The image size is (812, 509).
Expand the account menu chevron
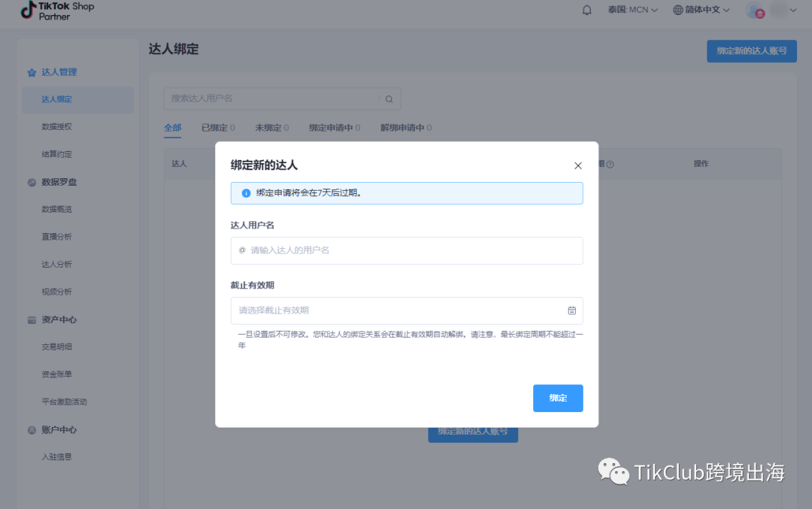(793, 11)
